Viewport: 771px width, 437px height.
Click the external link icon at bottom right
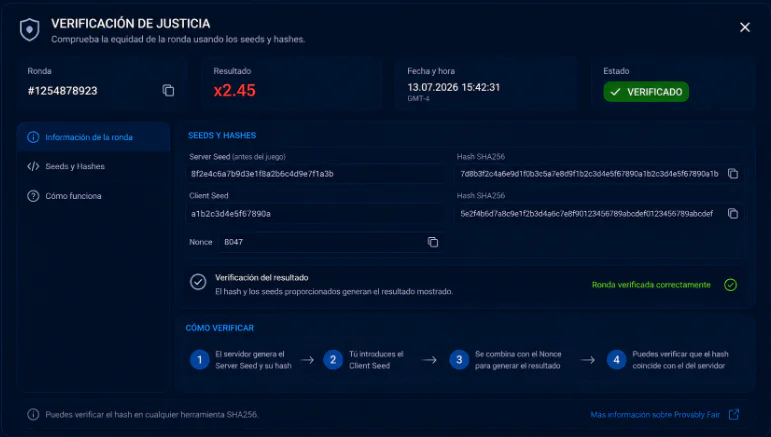tap(734, 414)
